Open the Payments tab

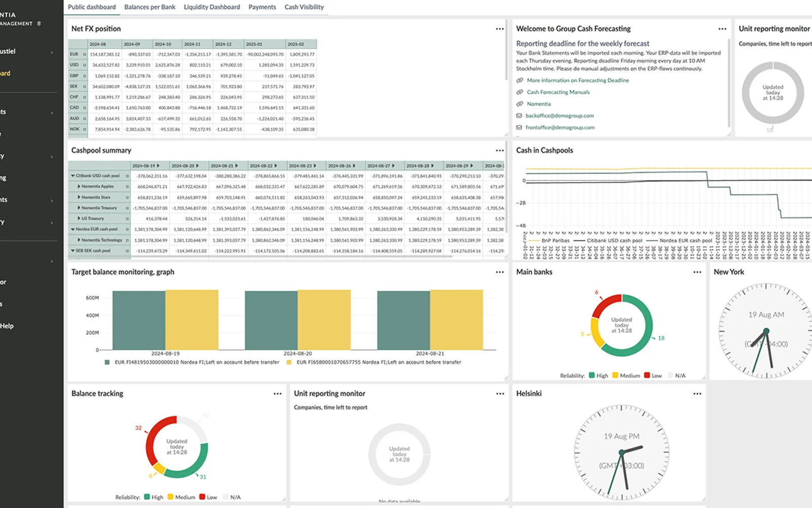coord(262,7)
